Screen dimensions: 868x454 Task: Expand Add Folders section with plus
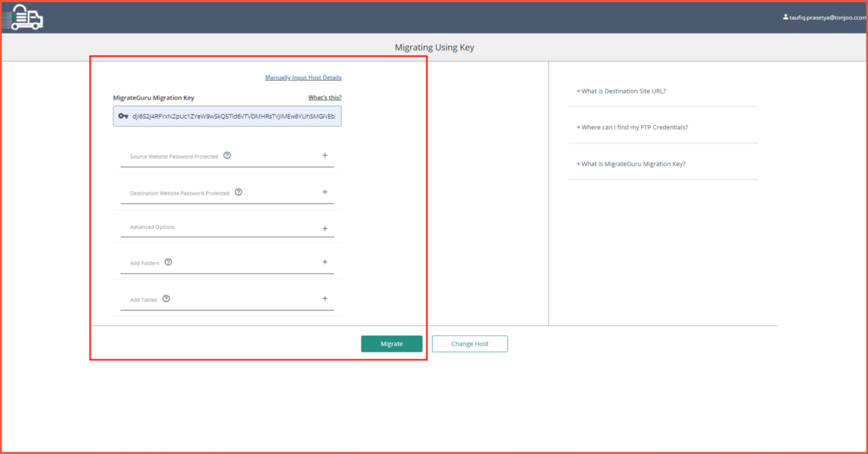[325, 262]
